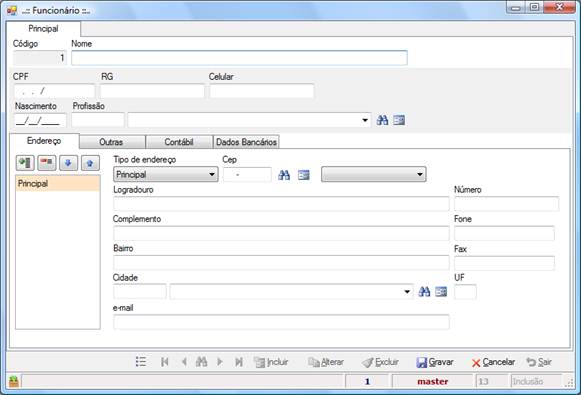Screen dimensions: 581x395
Task: Go to previous record
Action: click(184, 362)
